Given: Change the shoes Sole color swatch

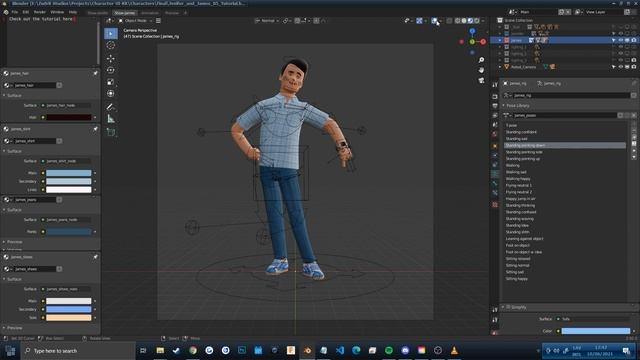Looking at the screenshot, I should click(x=69, y=318).
